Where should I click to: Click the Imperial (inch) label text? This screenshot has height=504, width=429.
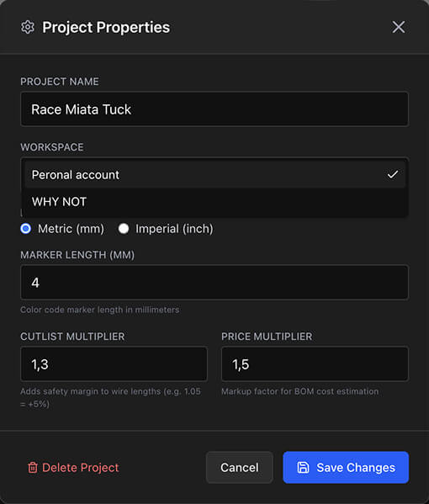click(174, 229)
